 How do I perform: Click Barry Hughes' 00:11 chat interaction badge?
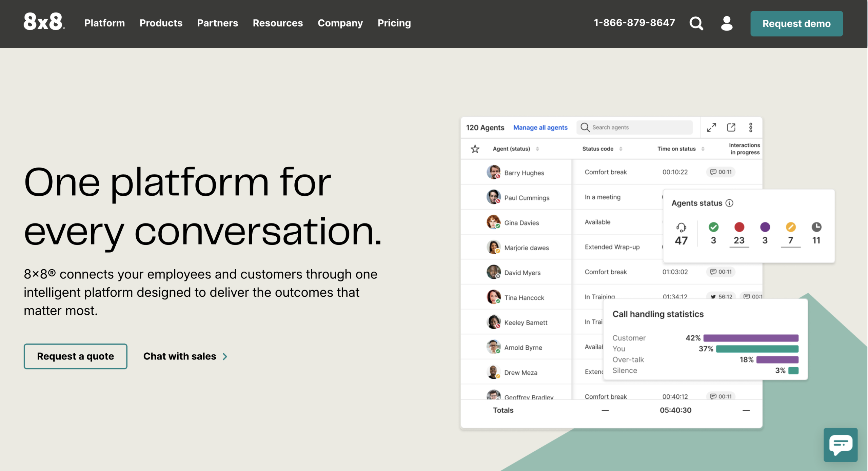pyautogui.click(x=721, y=172)
